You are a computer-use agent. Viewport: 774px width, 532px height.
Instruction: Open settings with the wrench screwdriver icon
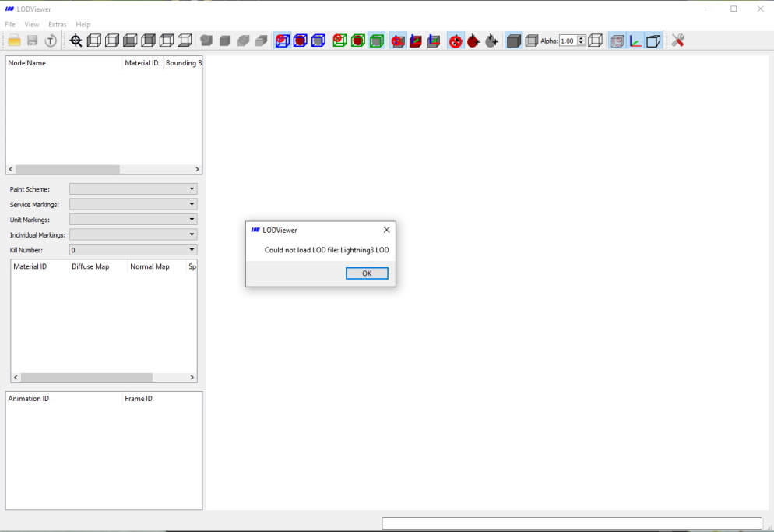(x=677, y=41)
